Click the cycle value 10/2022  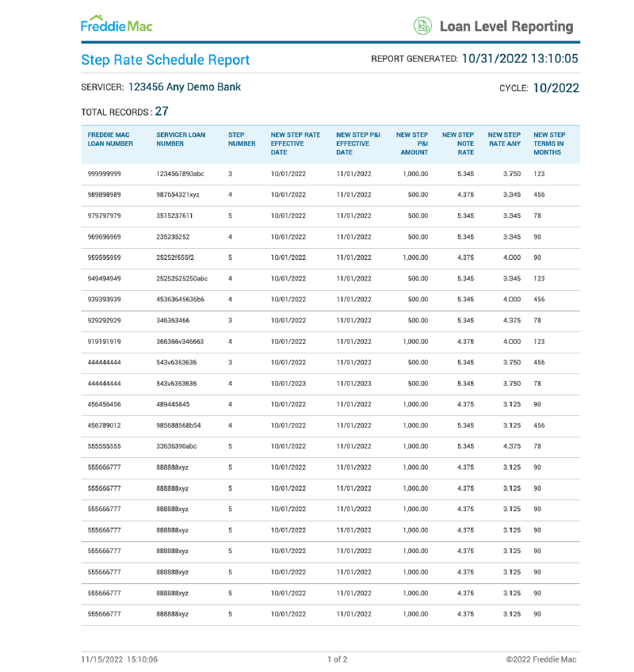coord(556,88)
